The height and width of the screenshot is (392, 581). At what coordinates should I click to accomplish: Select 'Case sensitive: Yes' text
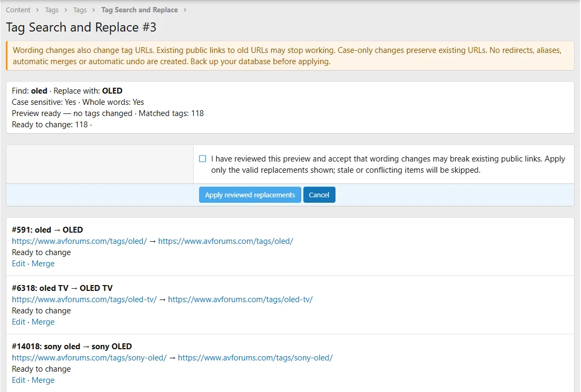[44, 102]
